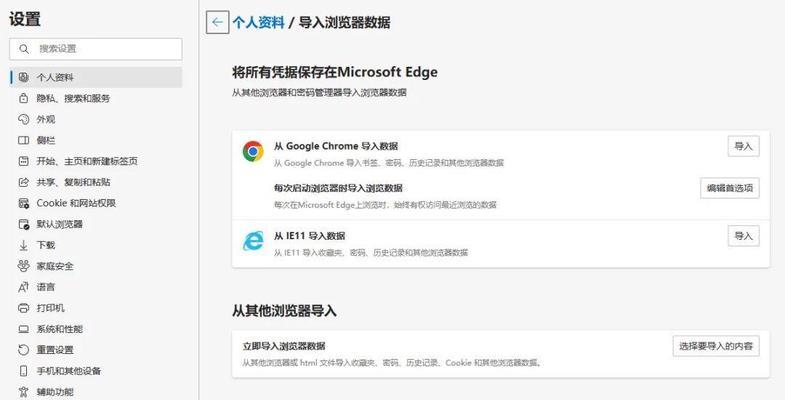785x400 pixels.
Task: Click the share icon beside 共享、复制和粘贴
Action: 24,182
